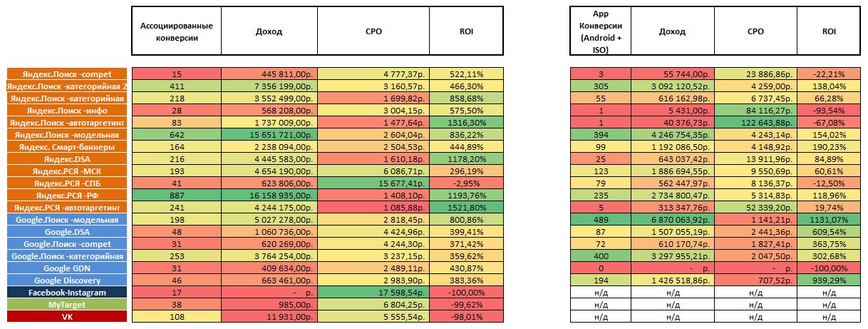
Task: Select the ROI cell showing 1521,80%
Action: 466,207
